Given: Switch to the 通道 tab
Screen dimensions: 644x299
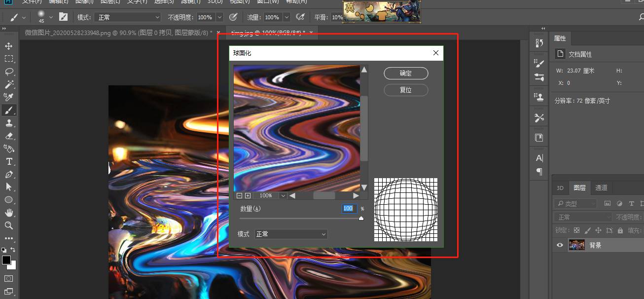Looking at the screenshot, I should (601, 188).
